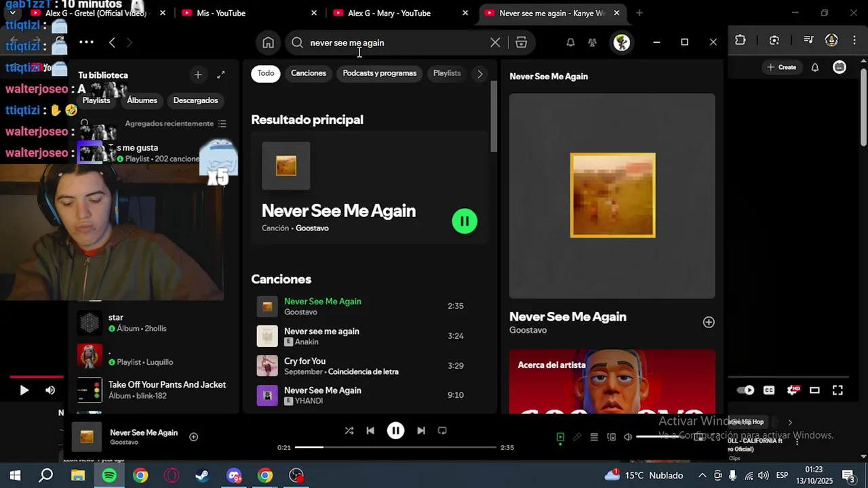Screen dimensions: 868x488
Task: Click the now playing bar album thumbnail
Action: pos(87,437)
